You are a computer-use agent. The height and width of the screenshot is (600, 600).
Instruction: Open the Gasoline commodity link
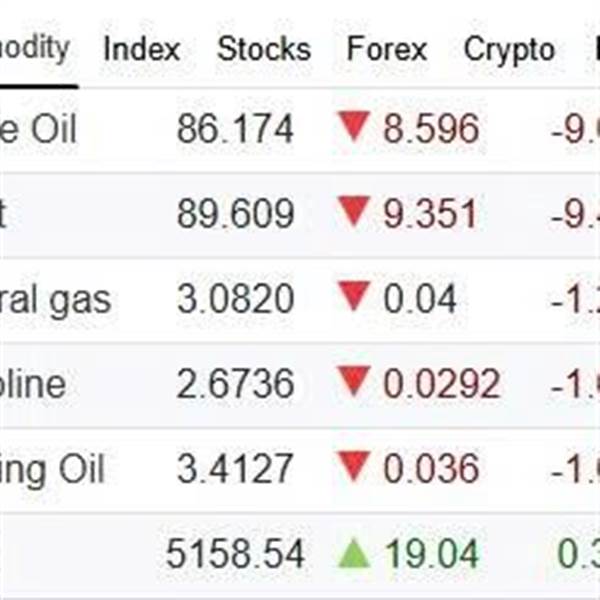click(33, 383)
